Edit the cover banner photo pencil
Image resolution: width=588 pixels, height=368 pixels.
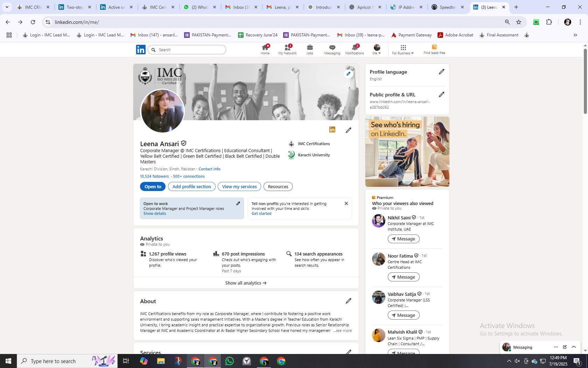point(348,74)
